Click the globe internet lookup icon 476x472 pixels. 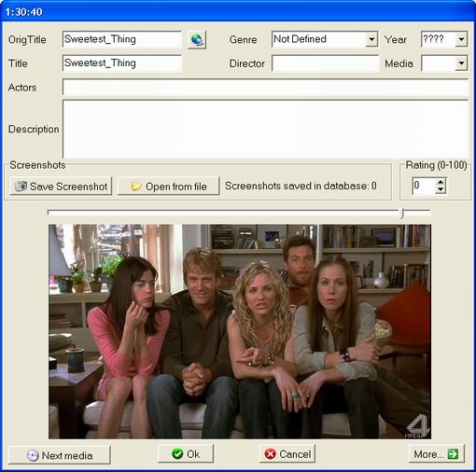197,39
